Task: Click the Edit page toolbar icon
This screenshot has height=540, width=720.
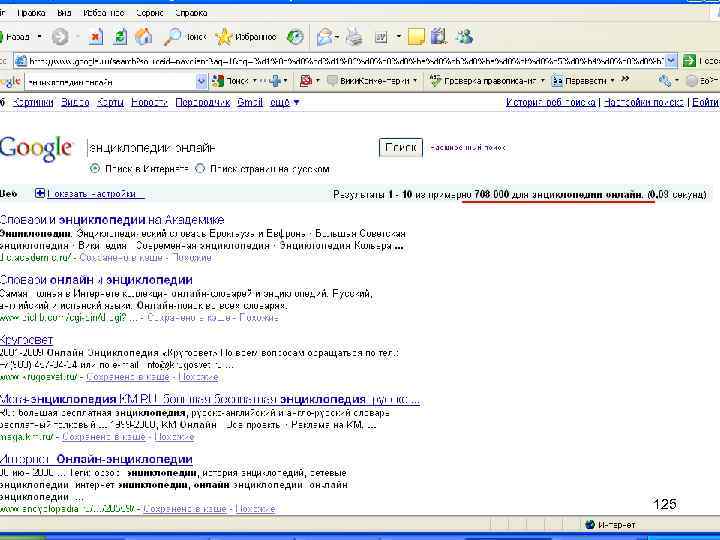Action: click(x=381, y=37)
